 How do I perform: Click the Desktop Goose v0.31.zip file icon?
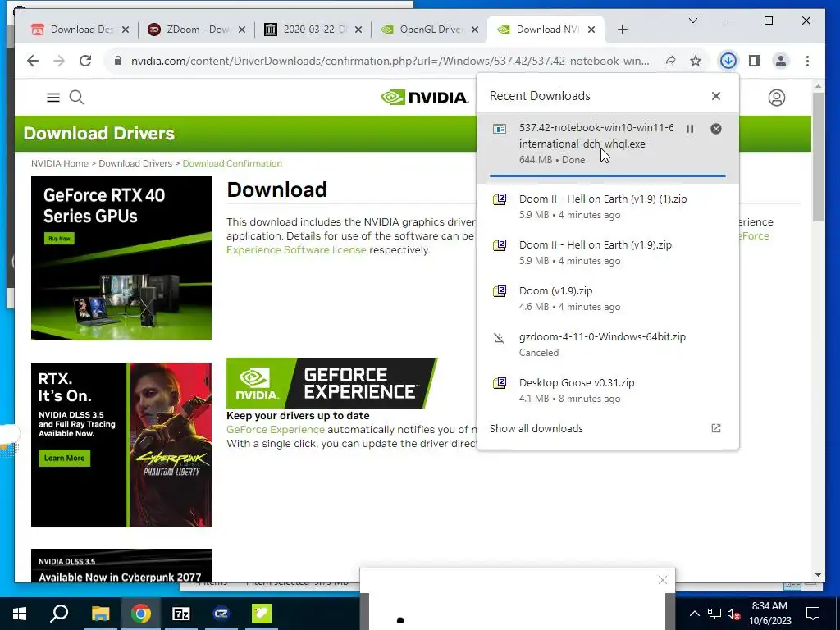click(500, 383)
